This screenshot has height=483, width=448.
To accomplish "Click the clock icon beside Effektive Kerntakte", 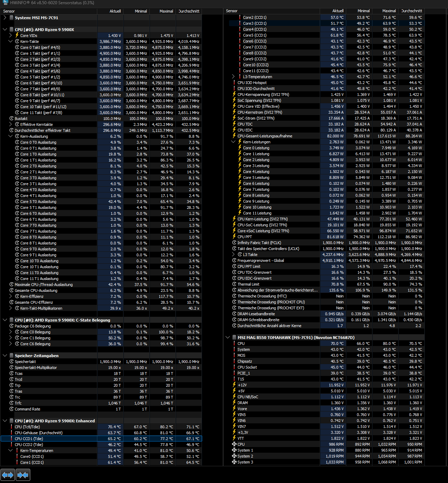I will (17, 124).
